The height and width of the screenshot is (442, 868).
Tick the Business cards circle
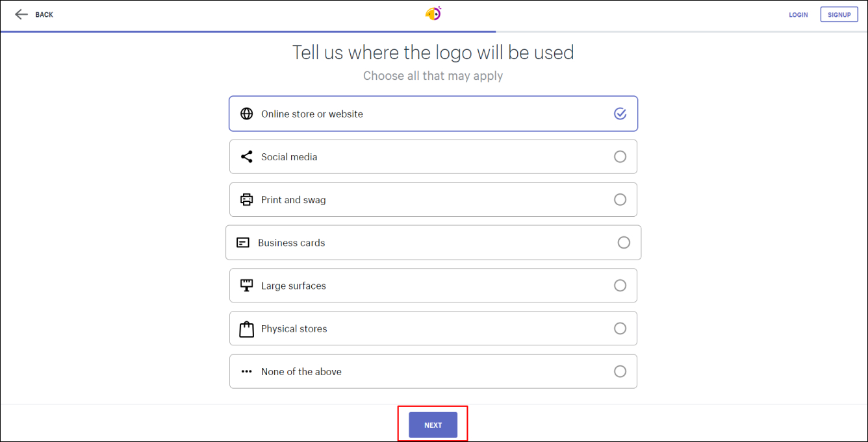point(624,242)
